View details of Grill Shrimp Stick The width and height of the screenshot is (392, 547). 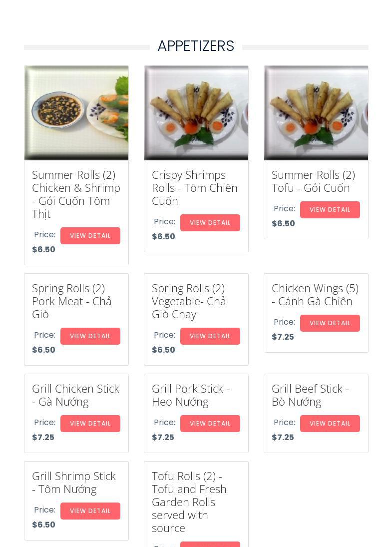(90, 511)
